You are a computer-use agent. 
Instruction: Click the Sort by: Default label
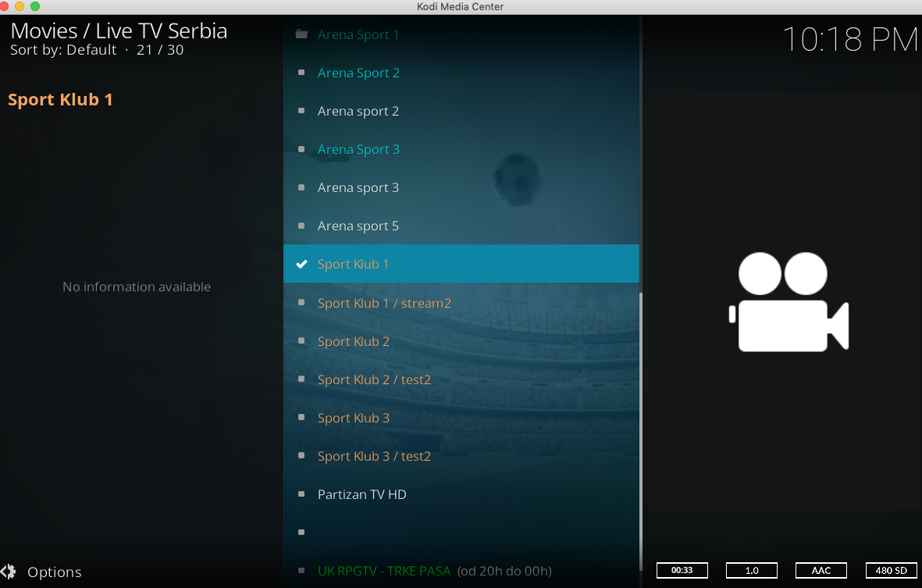tap(63, 50)
